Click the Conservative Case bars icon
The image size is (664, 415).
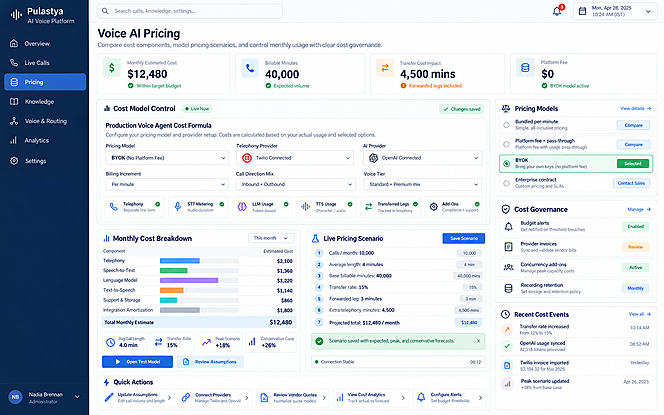pyautogui.click(x=252, y=342)
